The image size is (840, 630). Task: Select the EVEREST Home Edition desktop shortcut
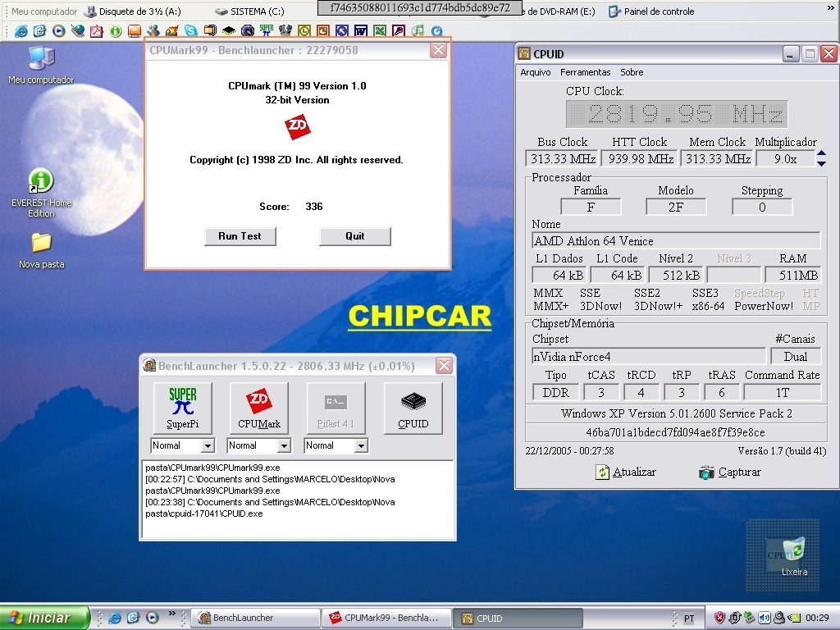41,193
